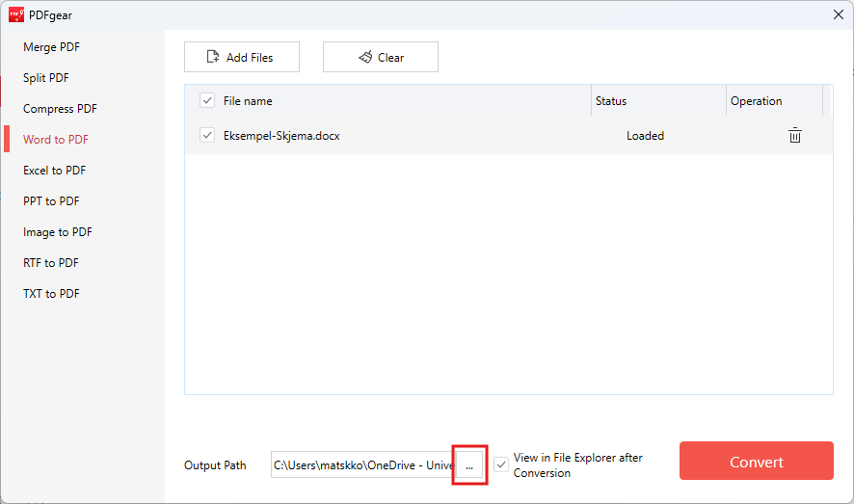Select TXT to PDF

tap(51, 293)
